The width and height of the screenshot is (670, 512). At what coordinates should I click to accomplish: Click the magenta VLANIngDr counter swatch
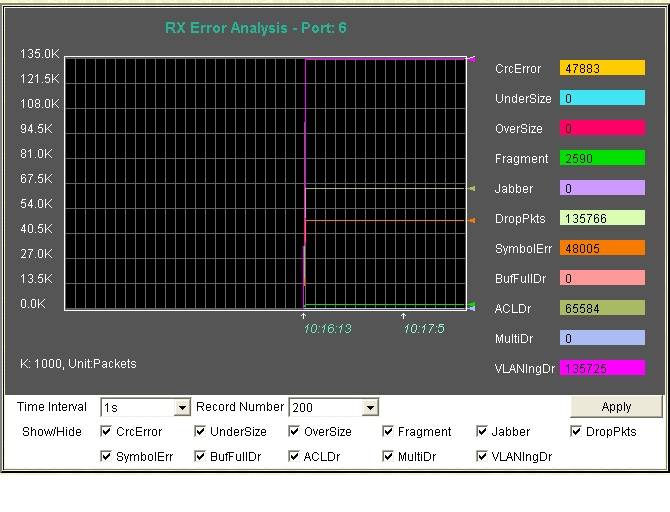(602, 368)
